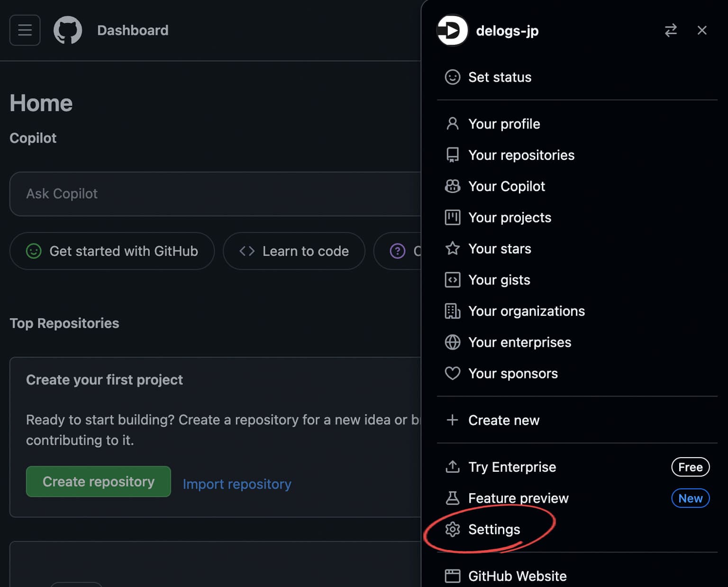The image size is (728, 587).
Task: Click the star icon beside Your stars
Action: [x=453, y=248]
